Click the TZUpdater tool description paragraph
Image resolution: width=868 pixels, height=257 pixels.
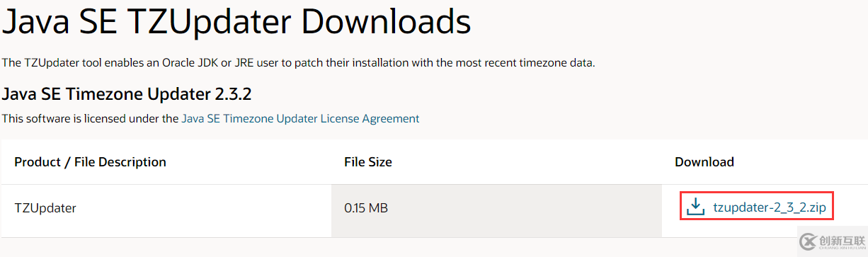(298, 63)
